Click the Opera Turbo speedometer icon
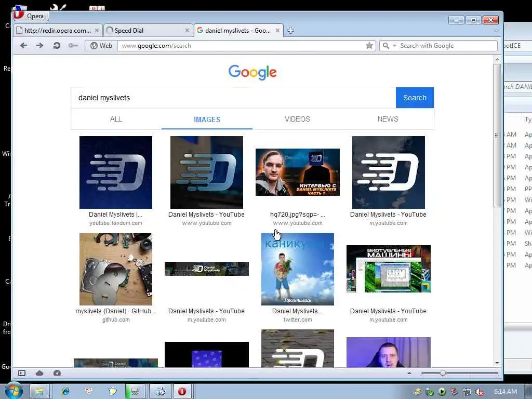The height and width of the screenshot is (399, 532). 57,373
